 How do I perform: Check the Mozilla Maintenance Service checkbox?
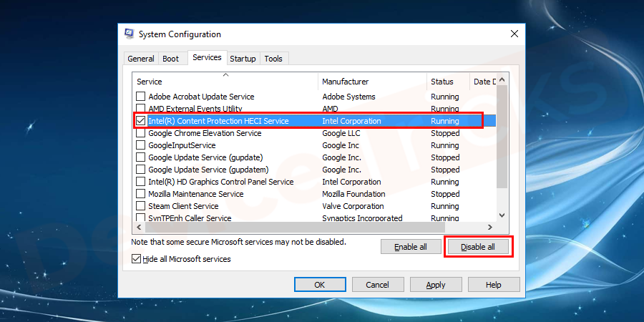(141, 194)
